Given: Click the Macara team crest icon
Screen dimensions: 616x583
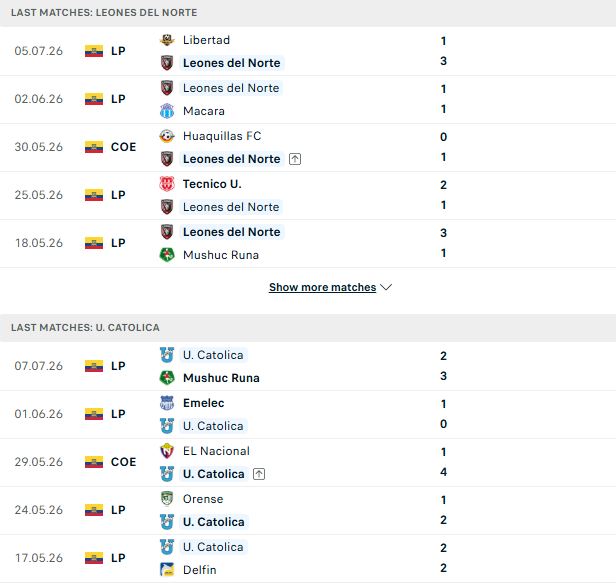Looking at the screenshot, I should (x=167, y=111).
